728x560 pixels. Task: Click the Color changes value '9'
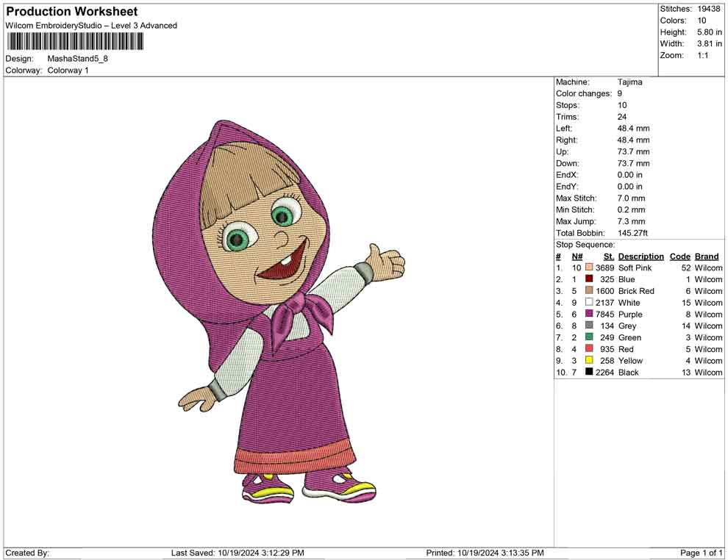coord(620,94)
